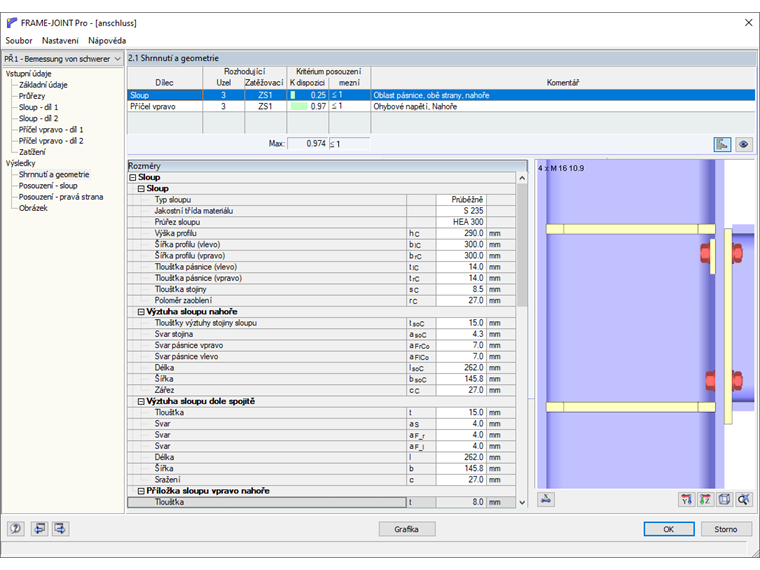Image resolution: width=760 pixels, height=570 pixels.
Task: Collapse Příložka sloupu vpravo nahoře group
Action: 141,491
